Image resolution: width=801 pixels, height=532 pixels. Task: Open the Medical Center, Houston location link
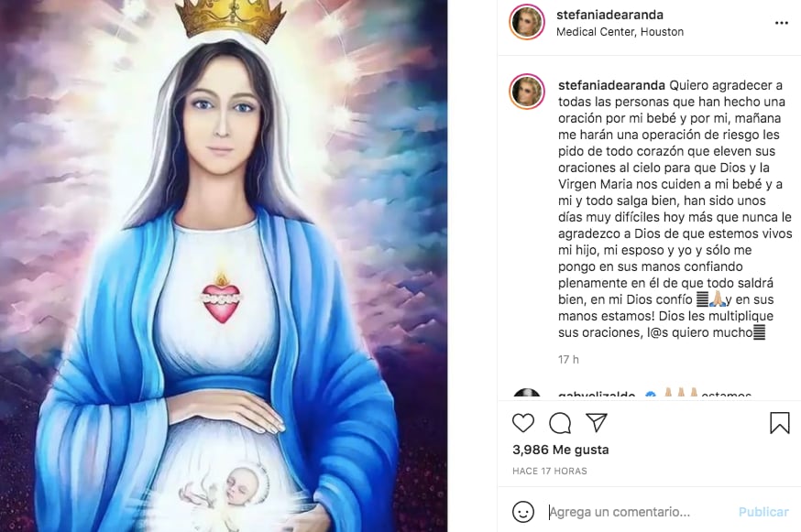620,32
